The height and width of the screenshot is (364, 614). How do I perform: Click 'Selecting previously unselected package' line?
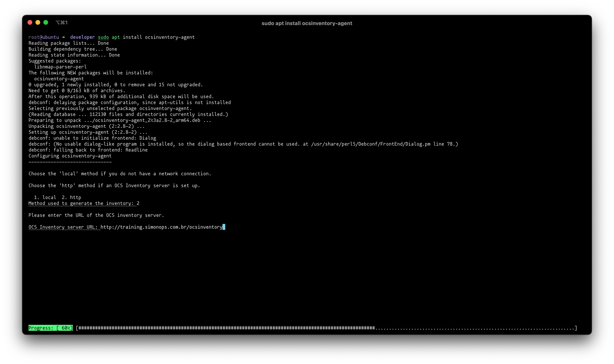coord(110,108)
